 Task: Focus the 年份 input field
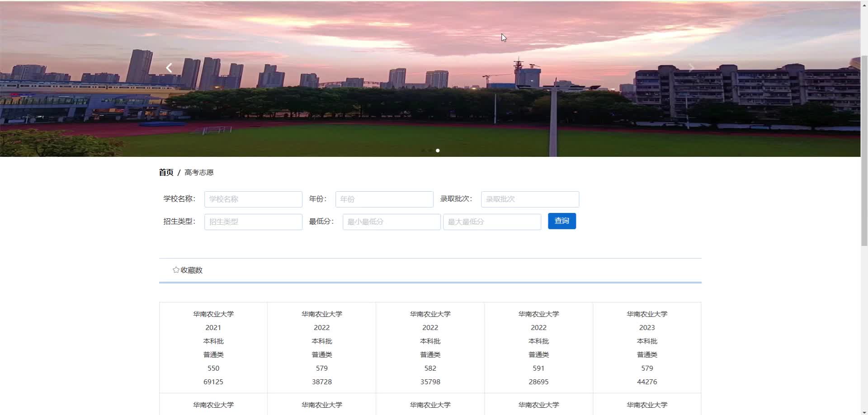click(384, 199)
